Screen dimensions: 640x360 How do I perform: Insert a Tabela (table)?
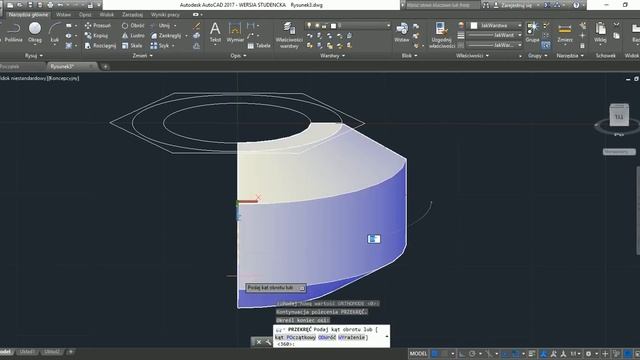tap(259, 46)
